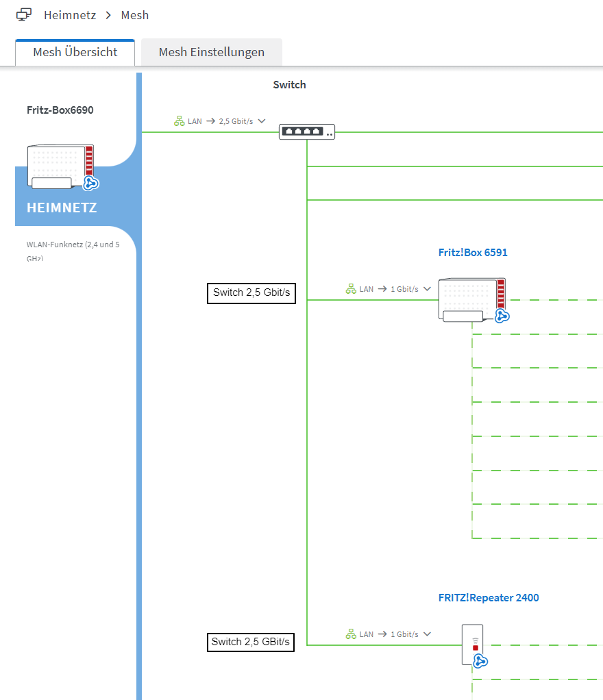Expand Fritz!Box 6591 LAN 1 Gbit/s chevron
This screenshot has height=700, width=603.
[x=427, y=289]
